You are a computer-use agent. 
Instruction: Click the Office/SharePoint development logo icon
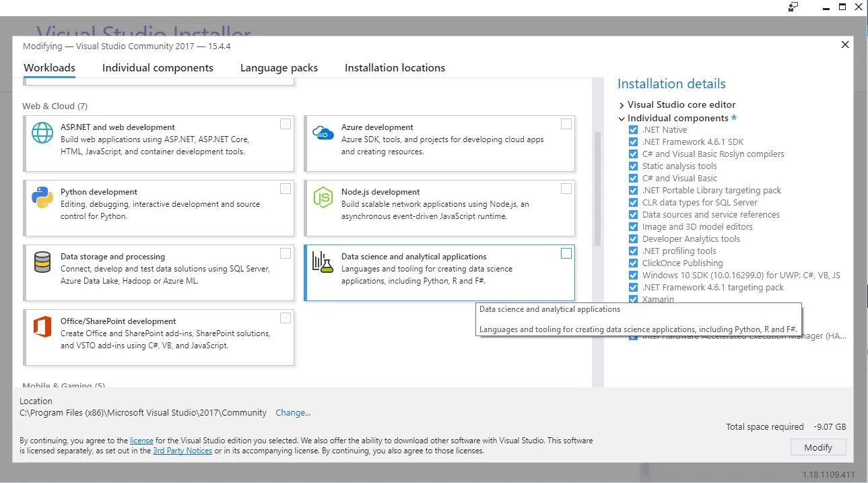(x=42, y=327)
